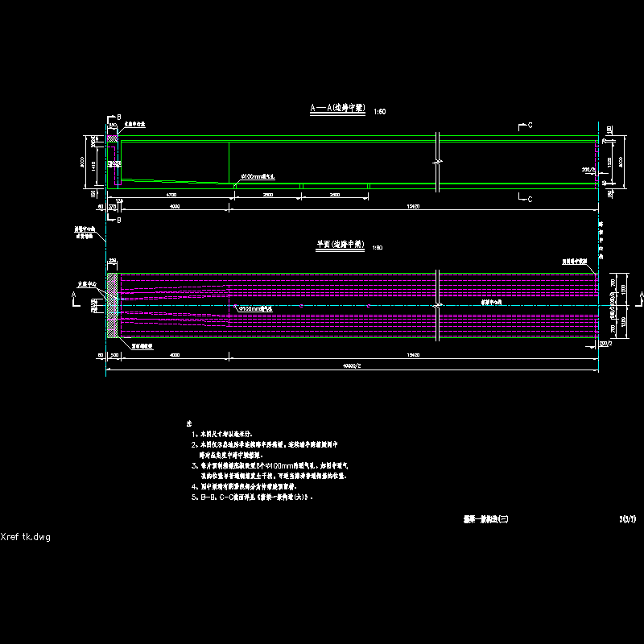Select hatched block atop section A—A end
This screenshot has height=644, width=644.
112,138
